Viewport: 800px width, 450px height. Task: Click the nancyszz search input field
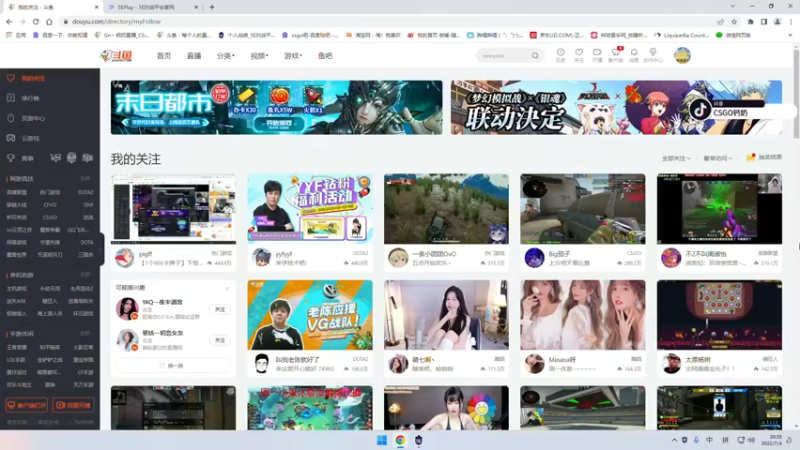pyautogui.click(x=504, y=56)
